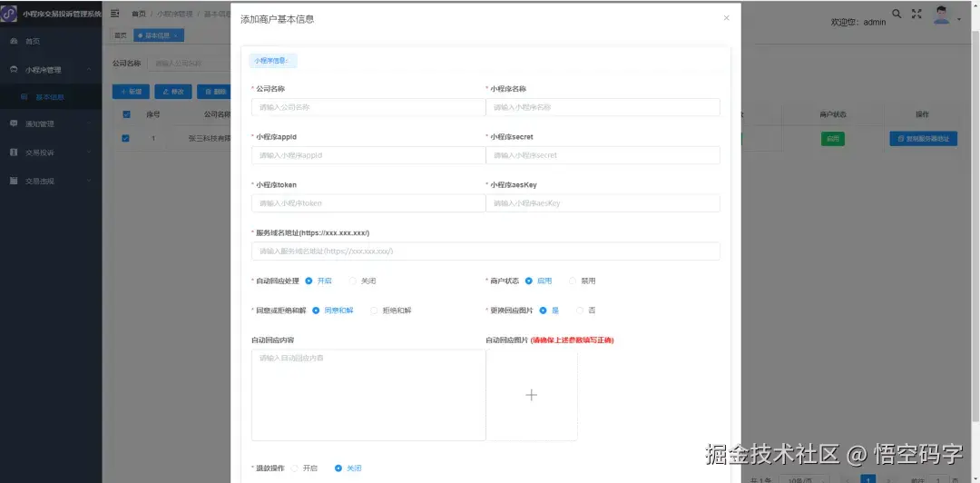Open the user dropdown caret beside avatar
Screen dimensions: 980x483
click(x=959, y=20)
